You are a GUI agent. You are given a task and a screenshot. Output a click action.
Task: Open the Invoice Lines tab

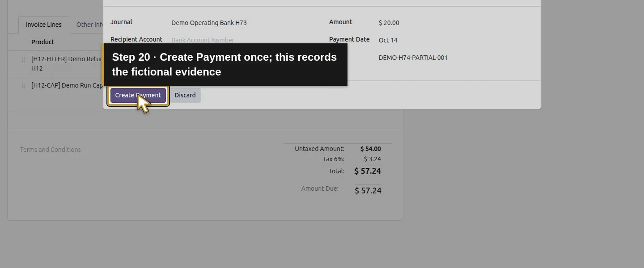44,25
